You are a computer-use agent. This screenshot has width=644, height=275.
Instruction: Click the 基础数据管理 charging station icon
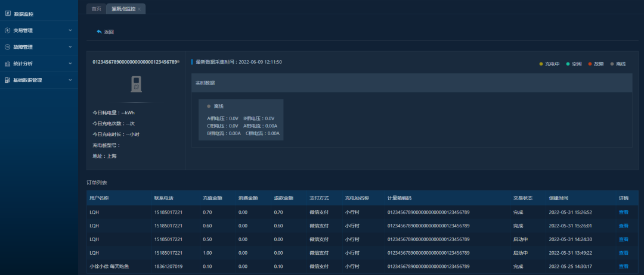(7, 80)
